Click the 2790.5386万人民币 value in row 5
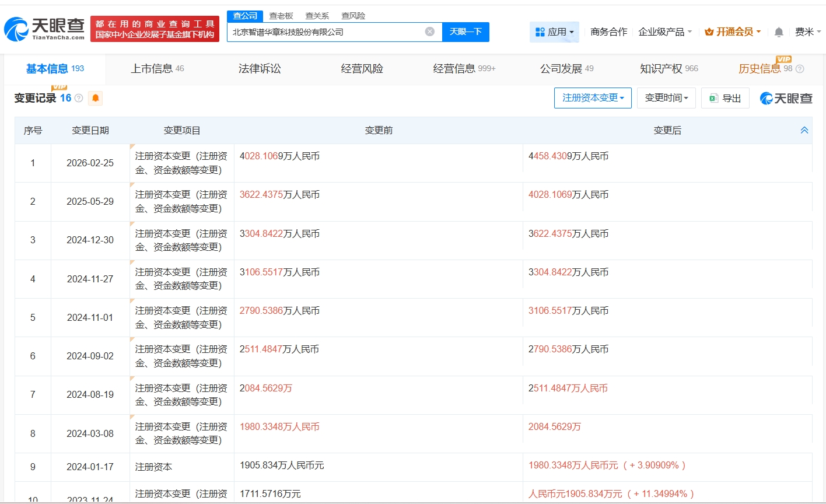This screenshot has height=504, width=826. click(x=279, y=311)
